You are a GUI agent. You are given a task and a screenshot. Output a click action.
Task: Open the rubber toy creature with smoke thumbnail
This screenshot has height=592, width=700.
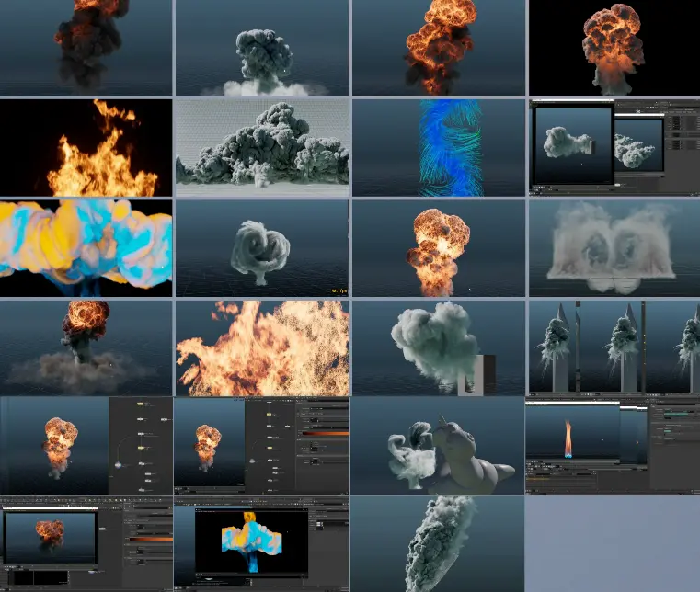(x=437, y=446)
